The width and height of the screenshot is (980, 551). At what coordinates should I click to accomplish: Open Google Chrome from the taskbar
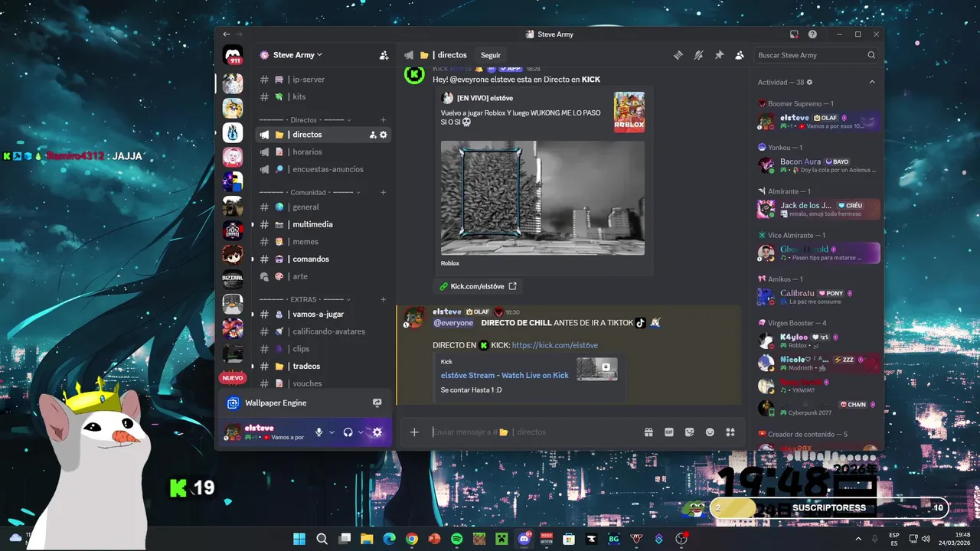click(412, 539)
